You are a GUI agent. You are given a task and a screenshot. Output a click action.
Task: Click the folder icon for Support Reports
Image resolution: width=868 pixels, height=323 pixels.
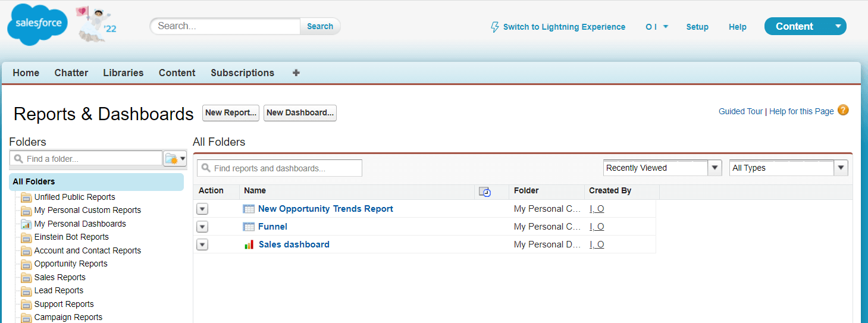[26, 304]
